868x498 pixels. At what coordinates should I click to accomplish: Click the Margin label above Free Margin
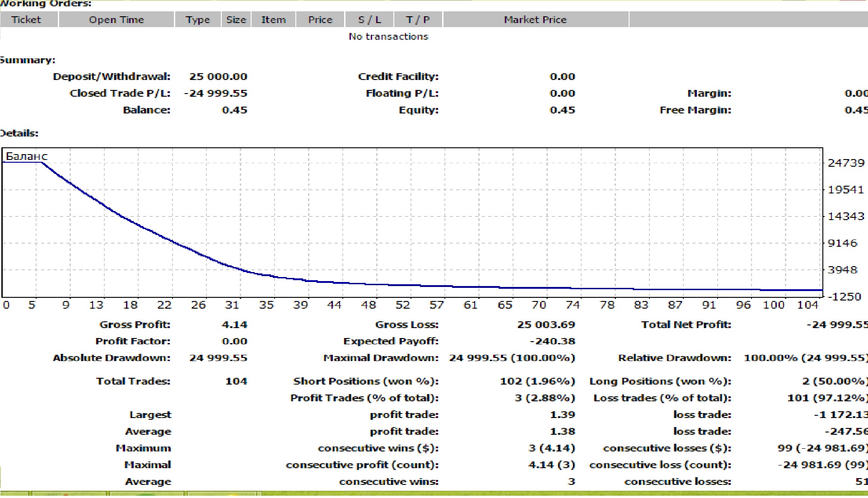(709, 93)
